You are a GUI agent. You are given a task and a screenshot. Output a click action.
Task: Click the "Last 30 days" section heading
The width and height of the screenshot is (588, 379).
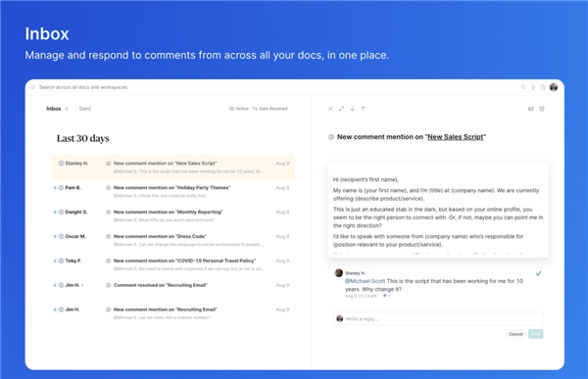click(83, 139)
